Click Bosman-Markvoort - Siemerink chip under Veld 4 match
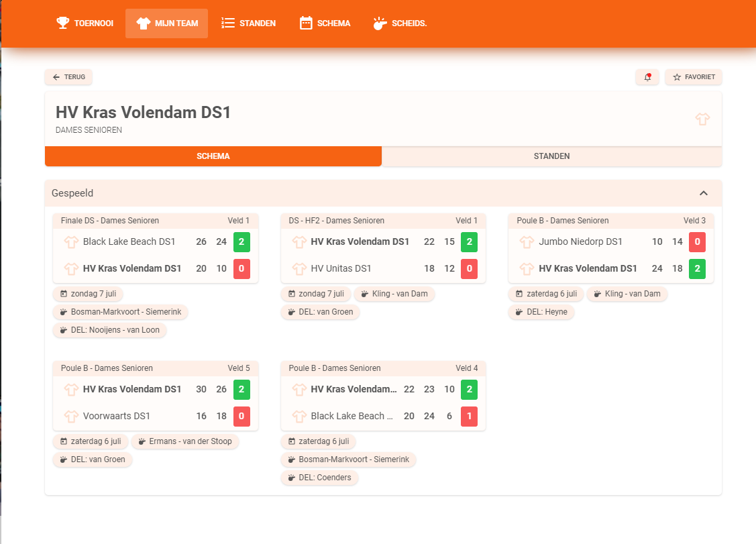The width and height of the screenshot is (756, 544). click(x=348, y=459)
